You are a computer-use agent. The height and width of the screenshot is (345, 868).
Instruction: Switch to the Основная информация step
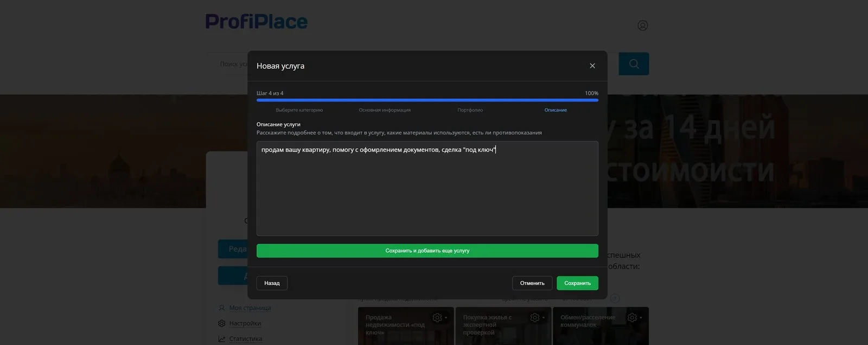point(385,110)
